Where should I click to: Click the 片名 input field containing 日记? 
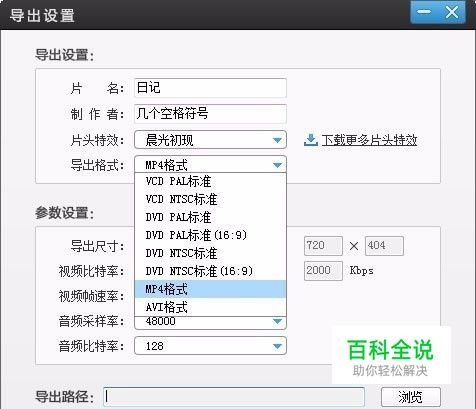click(x=210, y=88)
